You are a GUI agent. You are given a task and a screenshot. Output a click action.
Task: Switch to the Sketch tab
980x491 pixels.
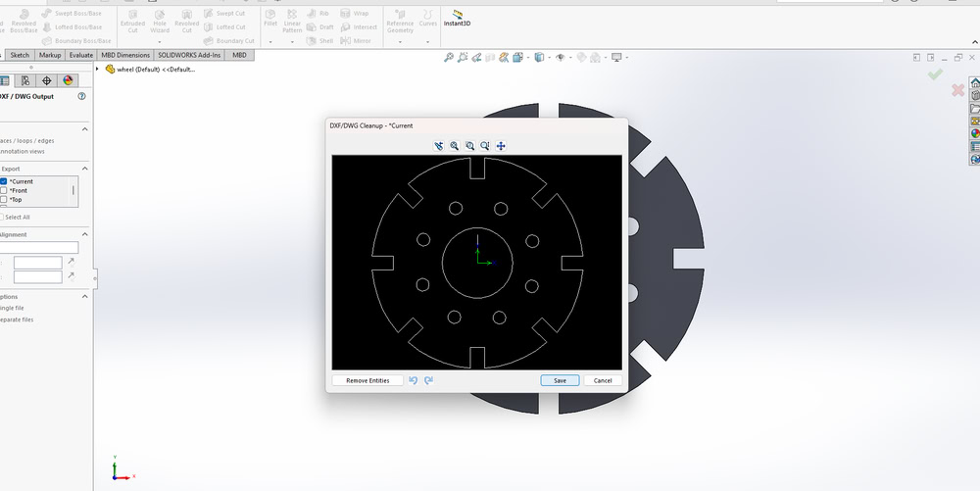[x=20, y=55]
